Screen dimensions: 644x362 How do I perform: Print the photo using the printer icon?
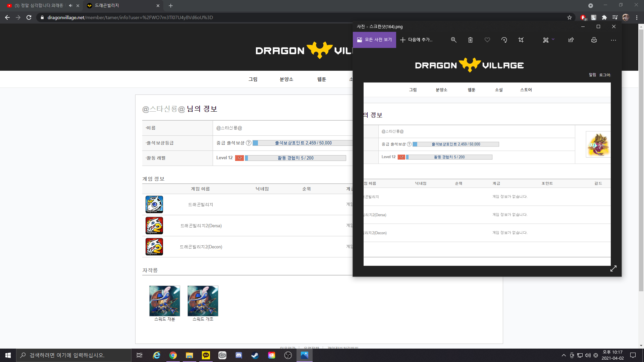594,40
